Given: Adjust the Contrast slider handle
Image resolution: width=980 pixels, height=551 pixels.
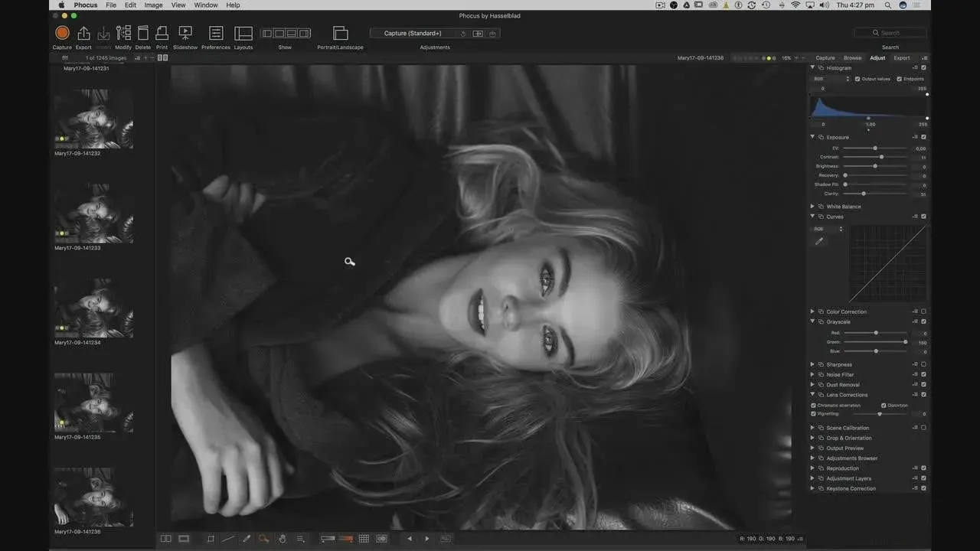Looking at the screenshot, I should pos(882,157).
